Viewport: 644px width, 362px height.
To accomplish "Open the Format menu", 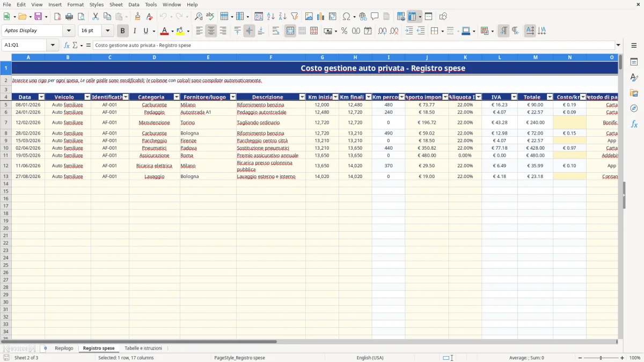I will tap(75, 4).
